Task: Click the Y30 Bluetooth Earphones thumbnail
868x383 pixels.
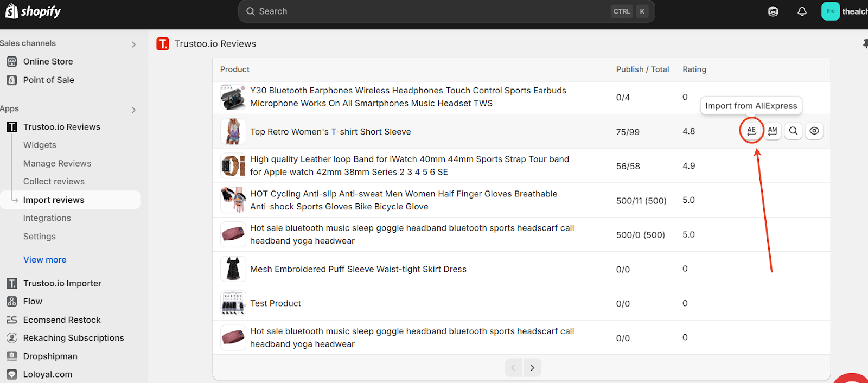Action: [233, 98]
